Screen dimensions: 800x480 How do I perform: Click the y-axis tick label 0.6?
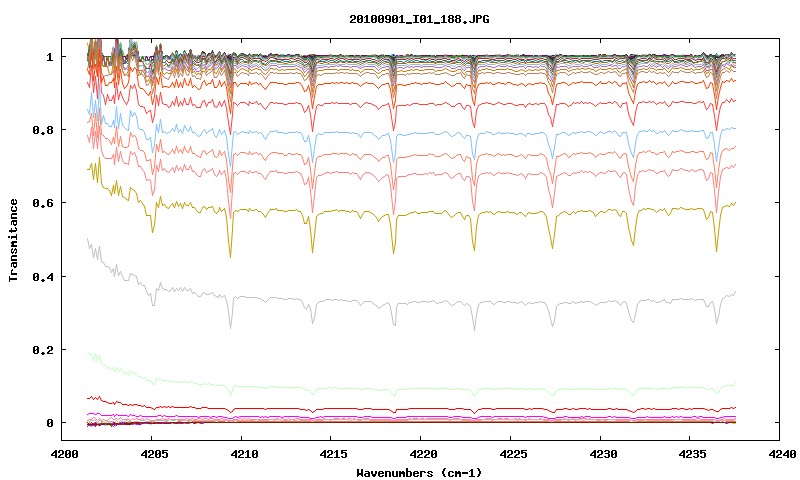43,203
